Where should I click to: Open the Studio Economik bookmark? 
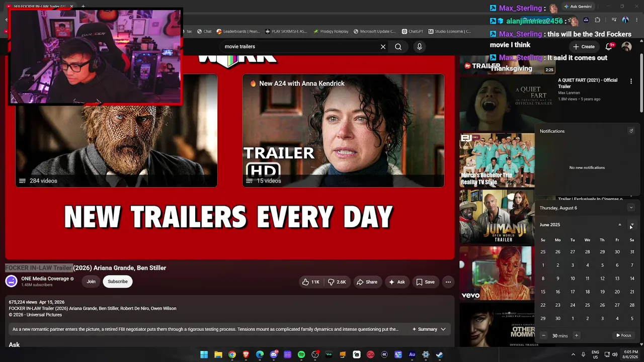(x=449, y=31)
